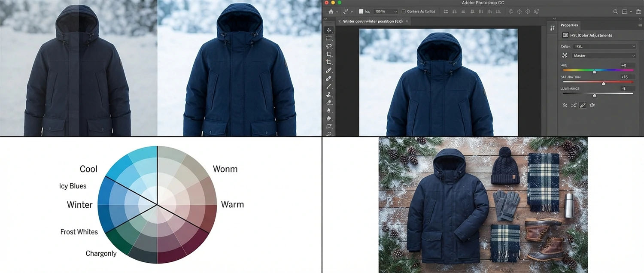This screenshot has height=273, width=644.
Task: Click the "Chargonly" label
Action: click(x=101, y=254)
